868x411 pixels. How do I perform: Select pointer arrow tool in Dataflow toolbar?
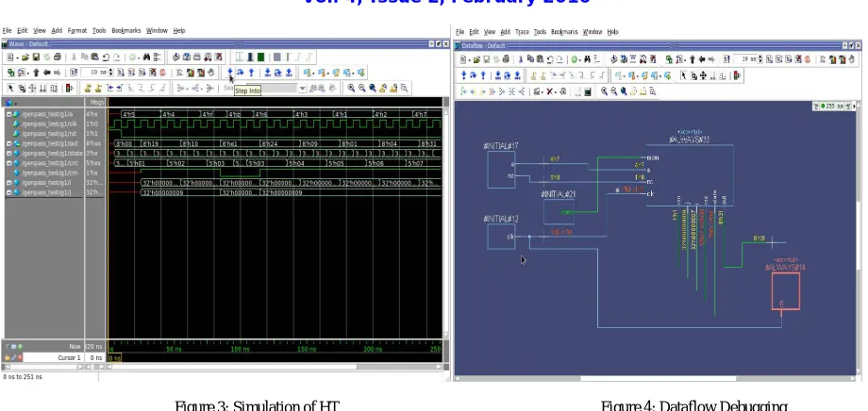(684, 75)
